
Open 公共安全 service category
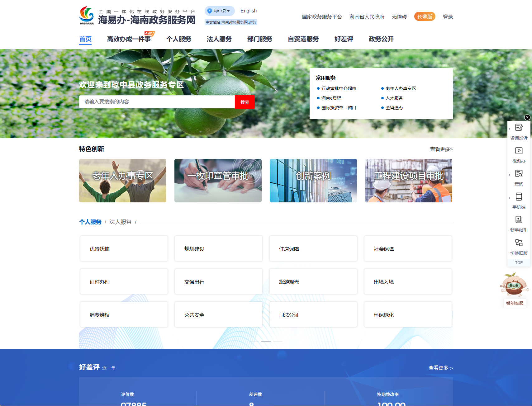tap(219, 314)
